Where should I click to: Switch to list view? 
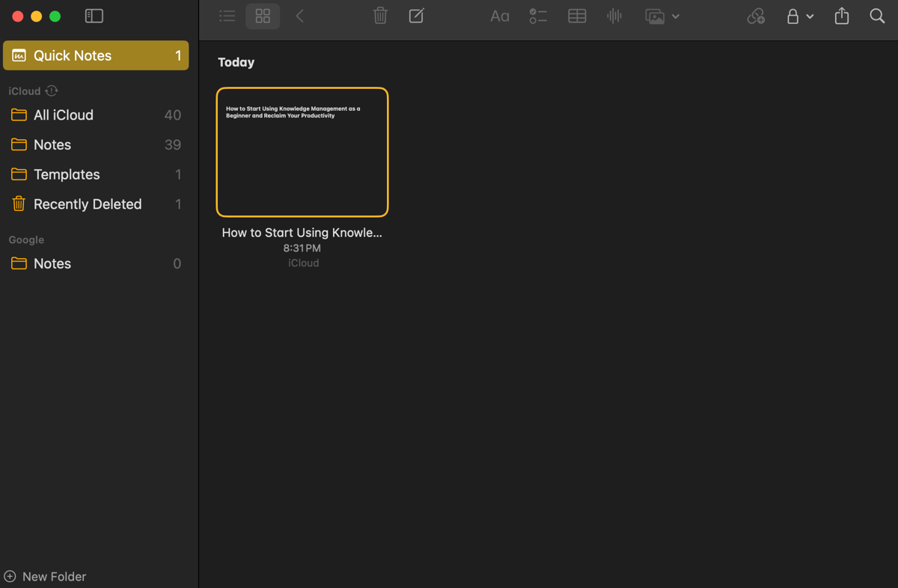click(x=227, y=15)
